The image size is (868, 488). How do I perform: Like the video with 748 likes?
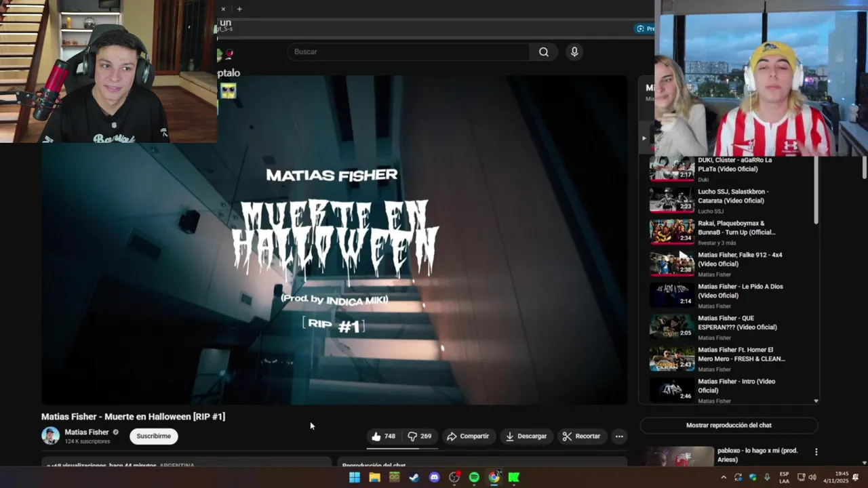(383, 436)
